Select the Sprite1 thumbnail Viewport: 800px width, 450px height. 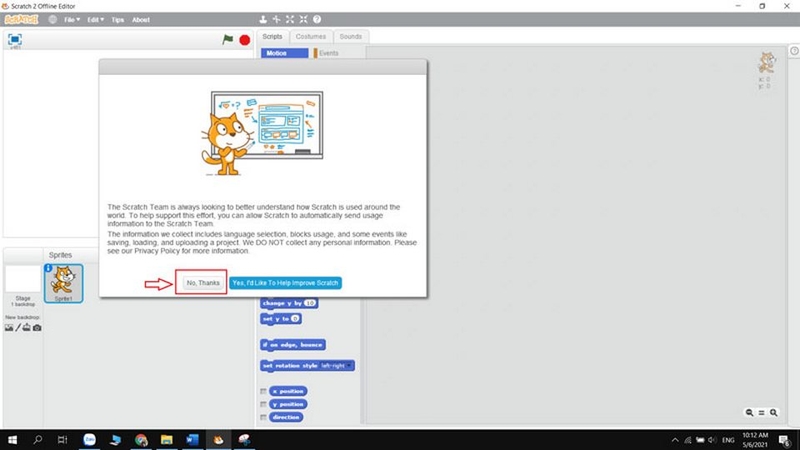point(63,283)
